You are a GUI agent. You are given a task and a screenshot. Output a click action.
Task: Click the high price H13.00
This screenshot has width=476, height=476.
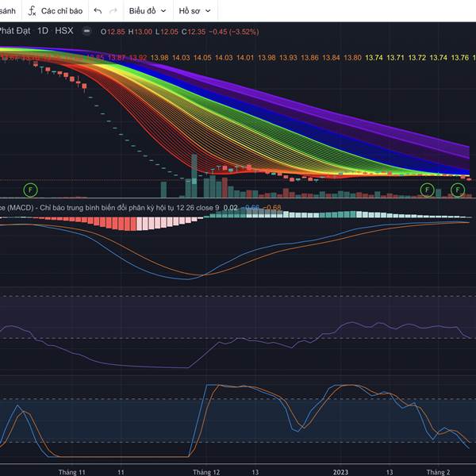pyautogui.click(x=140, y=32)
